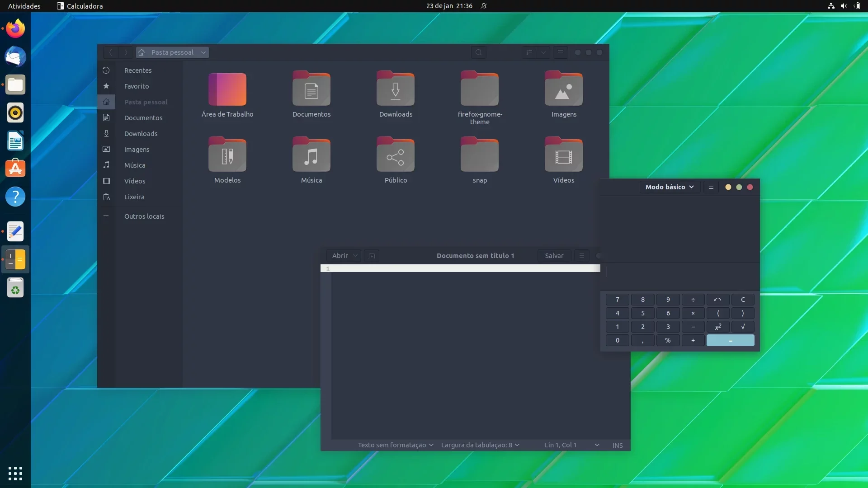The image size is (868, 488).
Task: Launch Thunderbird mail from the dock
Action: (x=15, y=56)
